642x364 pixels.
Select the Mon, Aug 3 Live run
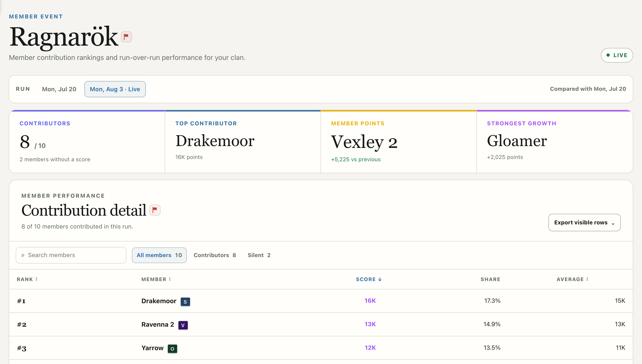coord(115,89)
